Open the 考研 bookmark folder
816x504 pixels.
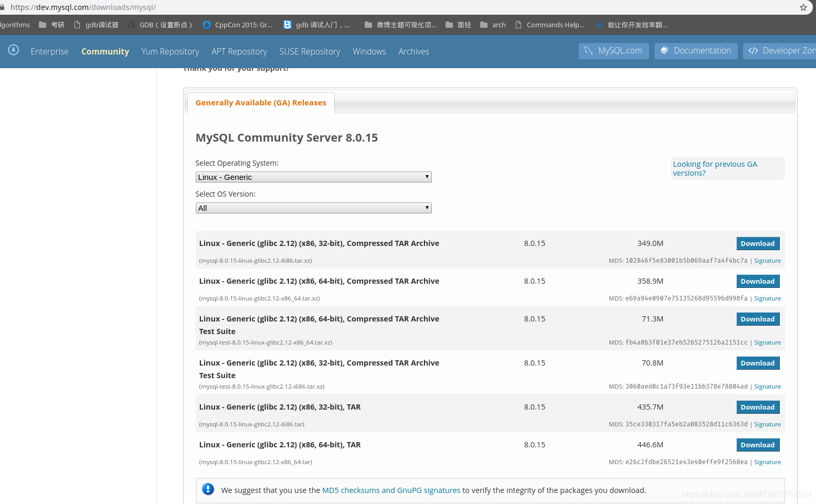click(51, 25)
